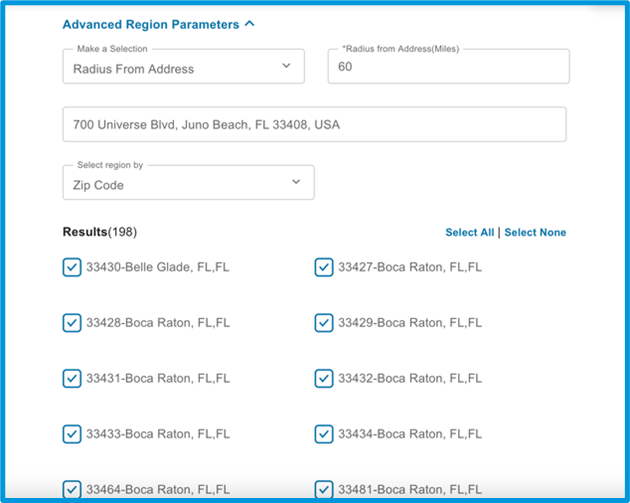Screen dimensions: 630x503
Task: Open the Select region by dropdown
Action: pos(188,183)
